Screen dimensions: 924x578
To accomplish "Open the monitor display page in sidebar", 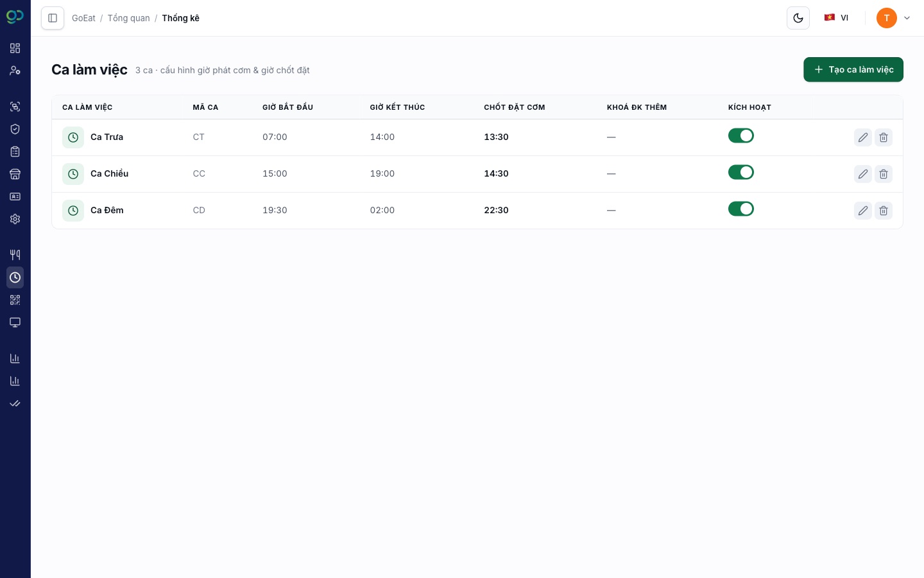I will click(x=15, y=322).
